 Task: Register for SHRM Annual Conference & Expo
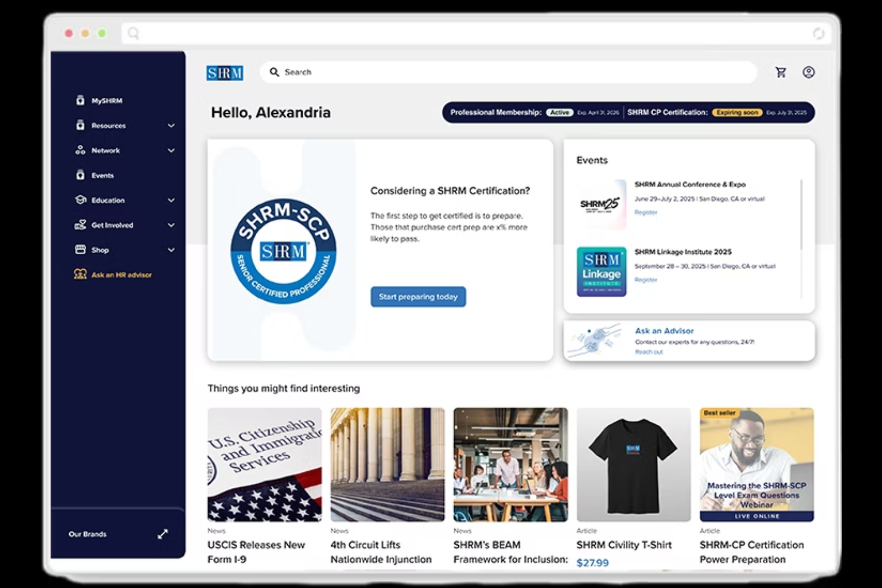(646, 212)
